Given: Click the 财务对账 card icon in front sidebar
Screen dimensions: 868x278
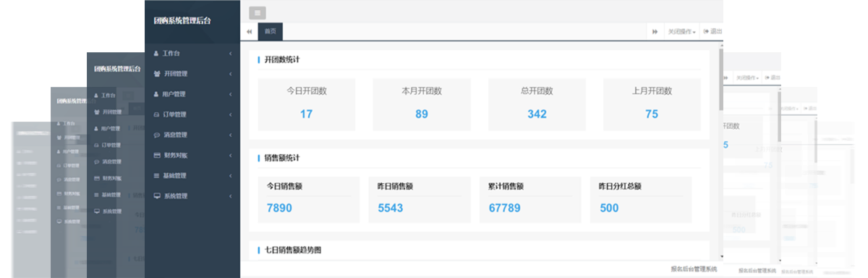Looking at the screenshot, I should [x=157, y=155].
